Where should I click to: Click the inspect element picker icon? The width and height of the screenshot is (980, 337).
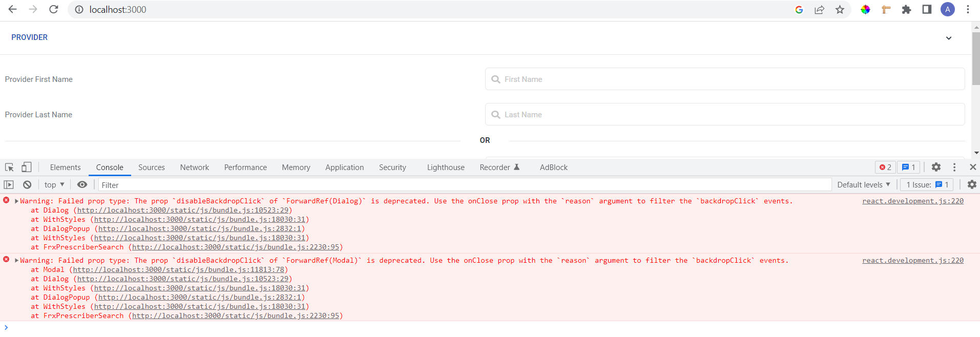tap(9, 167)
